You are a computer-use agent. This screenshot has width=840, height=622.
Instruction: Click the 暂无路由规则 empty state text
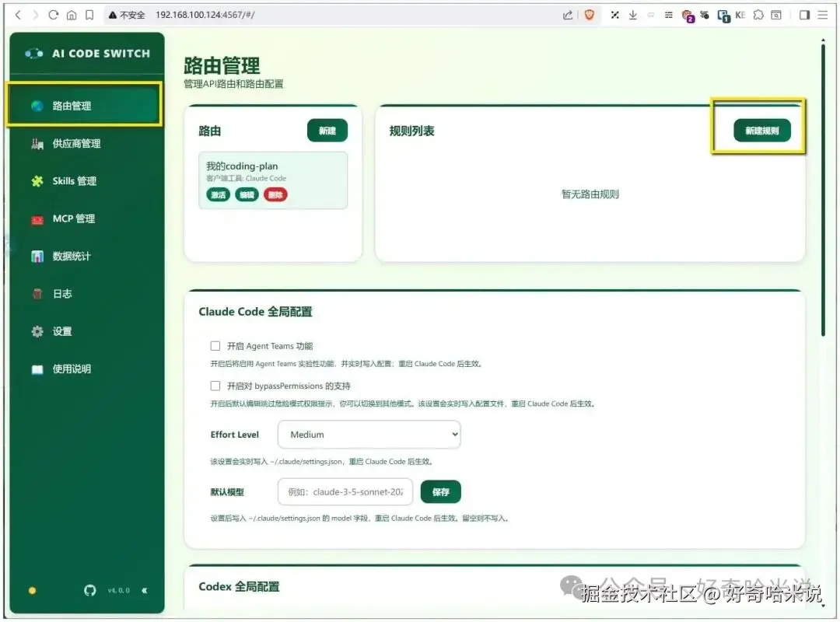click(x=590, y=194)
